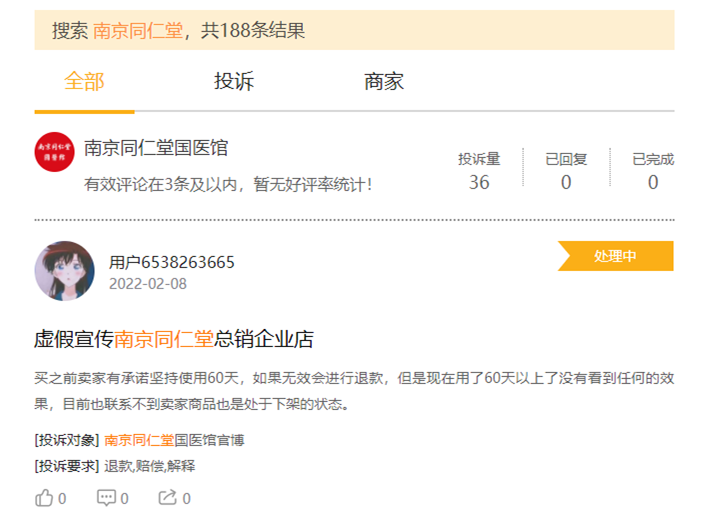Click search keyword 南京同仁堂 in results banner
707x519 pixels.
pos(138,31)
